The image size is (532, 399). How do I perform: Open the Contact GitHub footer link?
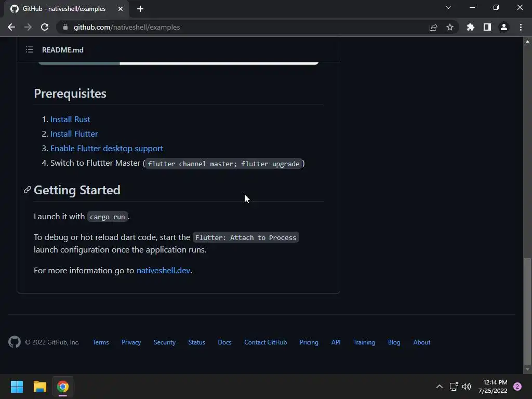click(265, 342)
